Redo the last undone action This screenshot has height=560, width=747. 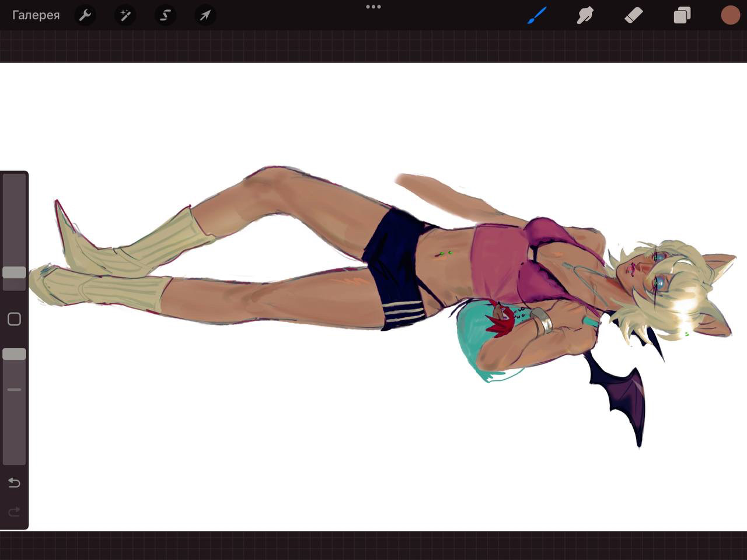[x=14, y=512]
